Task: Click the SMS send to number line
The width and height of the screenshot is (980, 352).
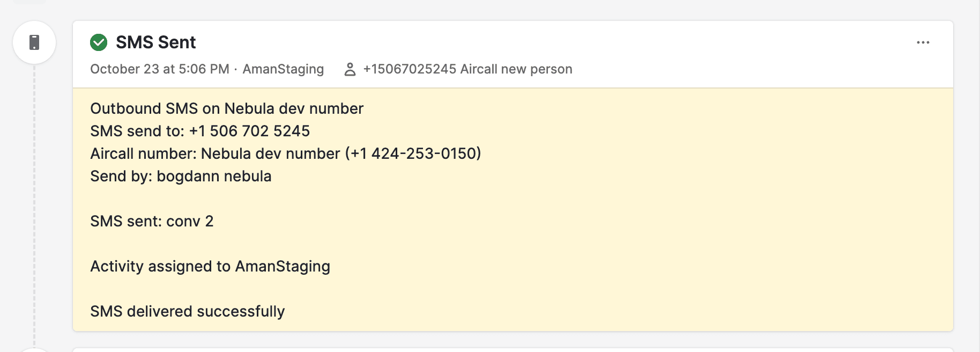Action: (200, 131)
